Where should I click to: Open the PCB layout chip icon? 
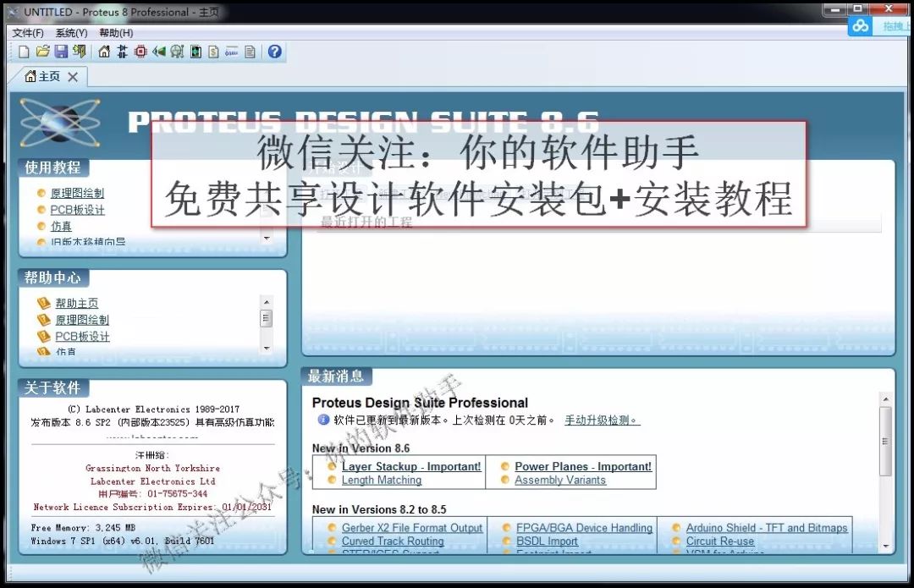(140, 52)
